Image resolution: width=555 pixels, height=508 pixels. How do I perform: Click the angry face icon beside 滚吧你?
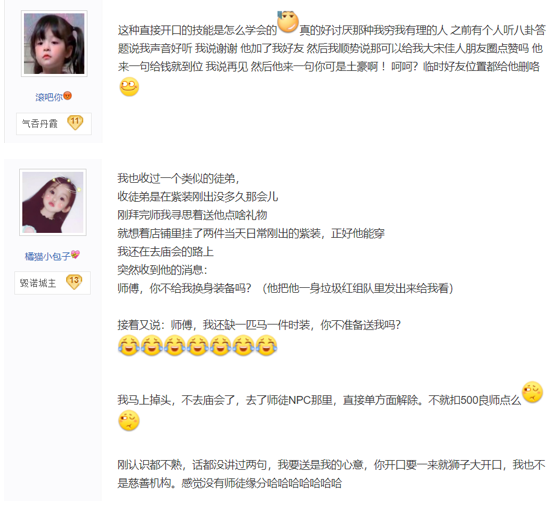67,96
